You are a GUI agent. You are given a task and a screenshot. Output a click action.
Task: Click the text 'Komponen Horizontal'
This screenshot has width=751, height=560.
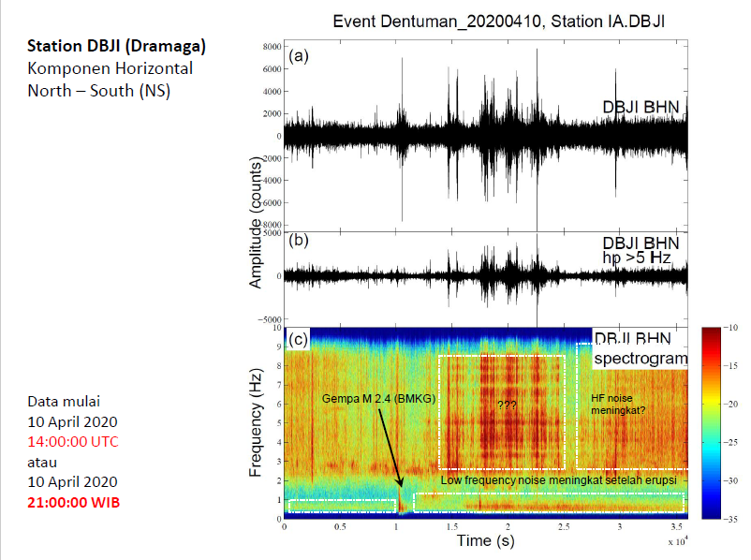tap(110, 68)
